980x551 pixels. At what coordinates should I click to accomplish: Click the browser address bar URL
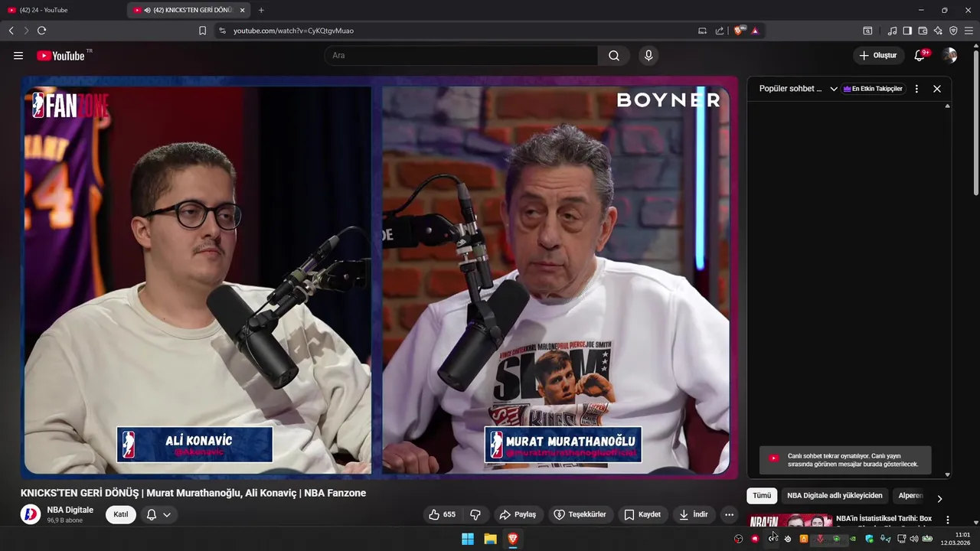tap(293, 31)
